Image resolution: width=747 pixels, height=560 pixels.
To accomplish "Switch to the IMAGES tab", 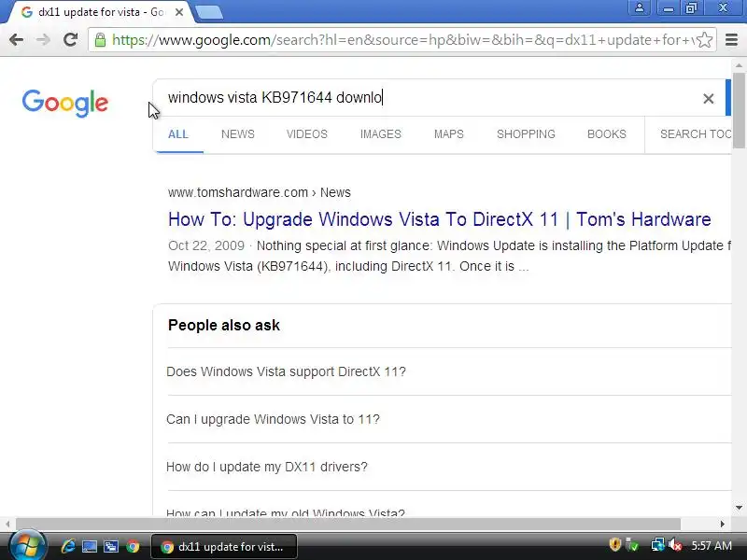I will (x=381, y=134).
